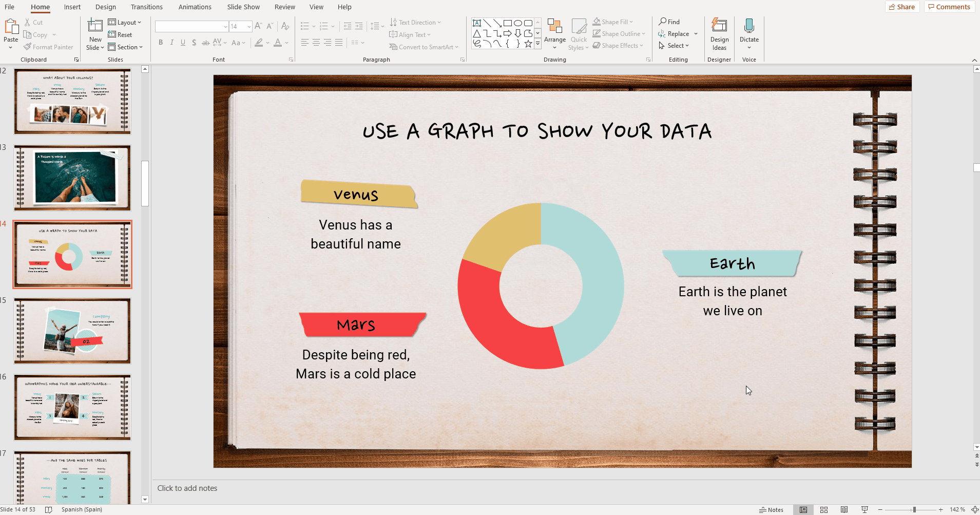Screen dimensions: 980x515
Task: Click the New Slide icon
Action: [95, 27]
